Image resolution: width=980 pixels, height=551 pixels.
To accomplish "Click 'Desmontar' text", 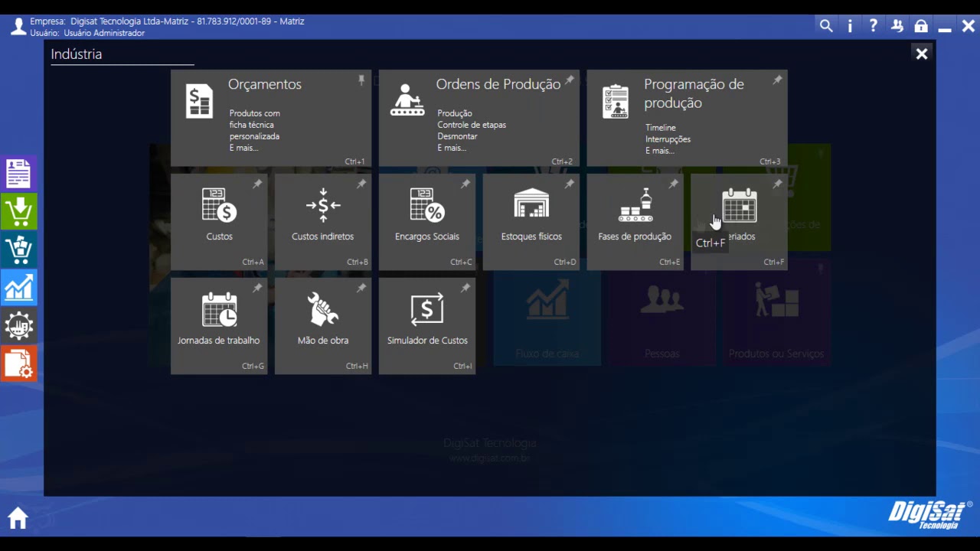I will [x=457, y=136].
